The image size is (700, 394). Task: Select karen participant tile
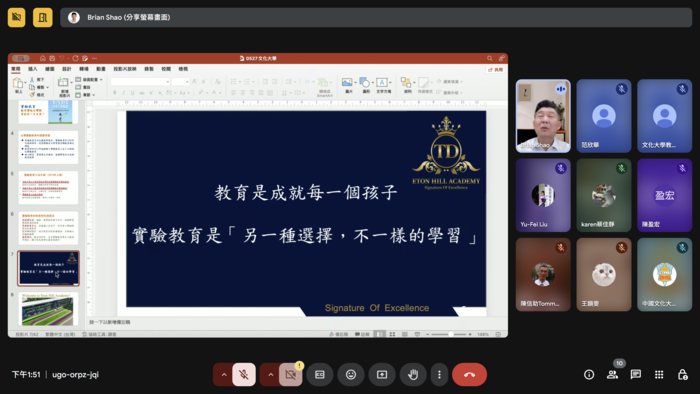[x=604, y=195]
